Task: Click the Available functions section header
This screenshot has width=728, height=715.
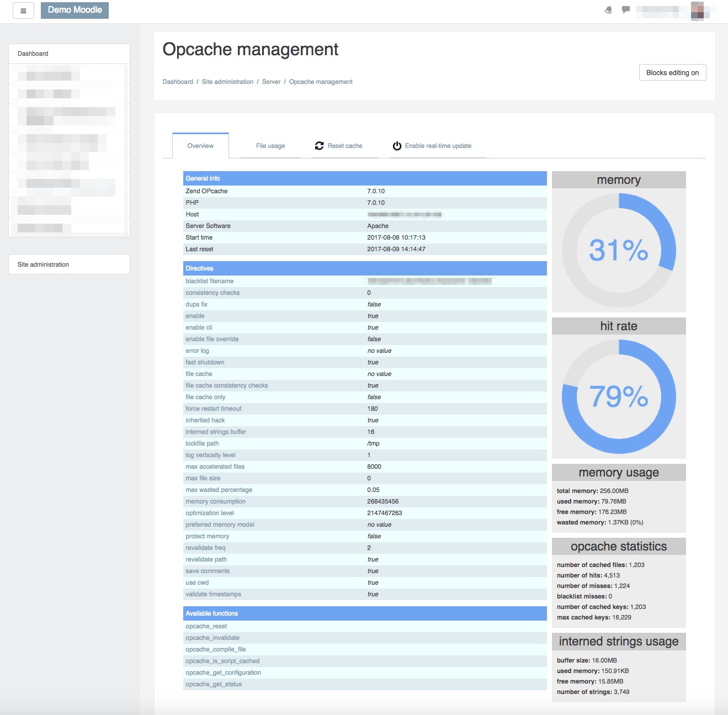Action: 365,613
